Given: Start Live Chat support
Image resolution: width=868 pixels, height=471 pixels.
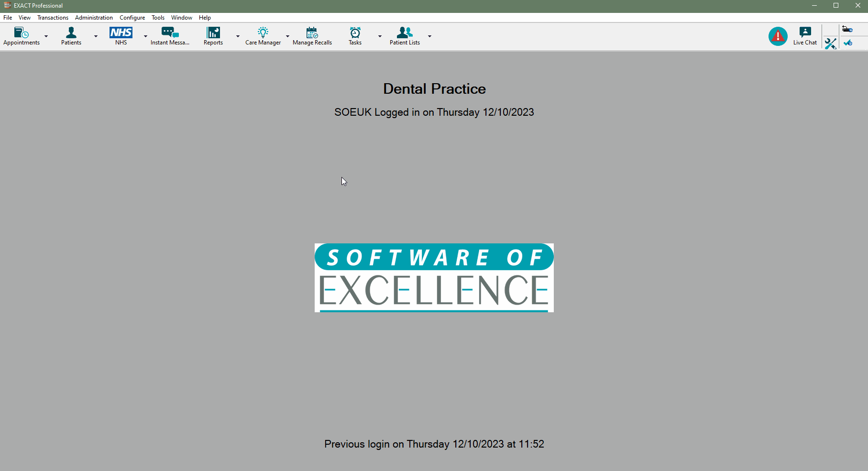Looking at the screenshot, I should [805, 36].
